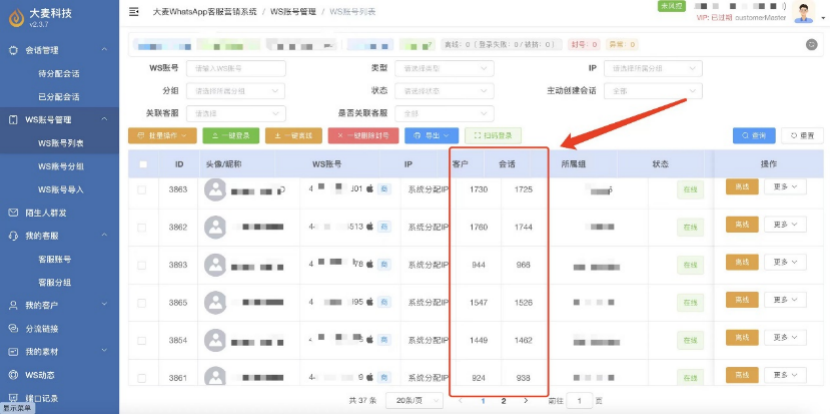The width and height of the screenshot is (832, 414).
Task: Open 客服账号 in the sidebar
Action: point(55,259)
